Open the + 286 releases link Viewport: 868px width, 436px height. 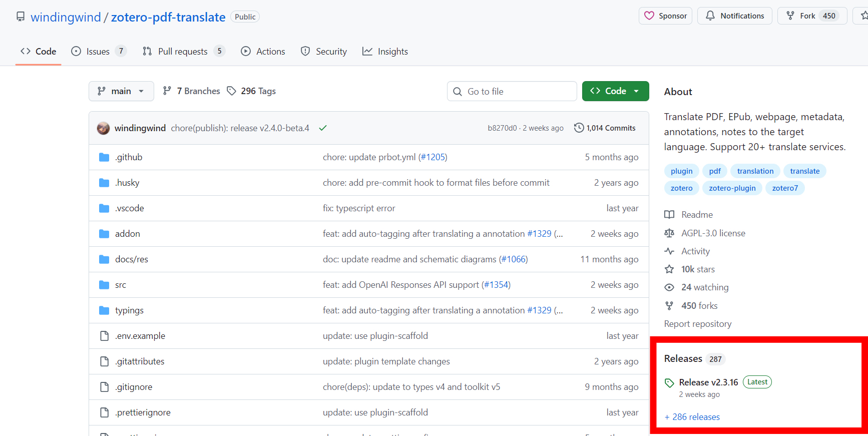tap(692, 417)
